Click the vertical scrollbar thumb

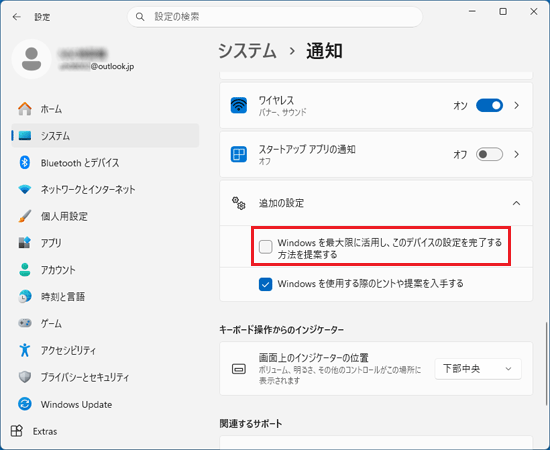coord(546,364)
